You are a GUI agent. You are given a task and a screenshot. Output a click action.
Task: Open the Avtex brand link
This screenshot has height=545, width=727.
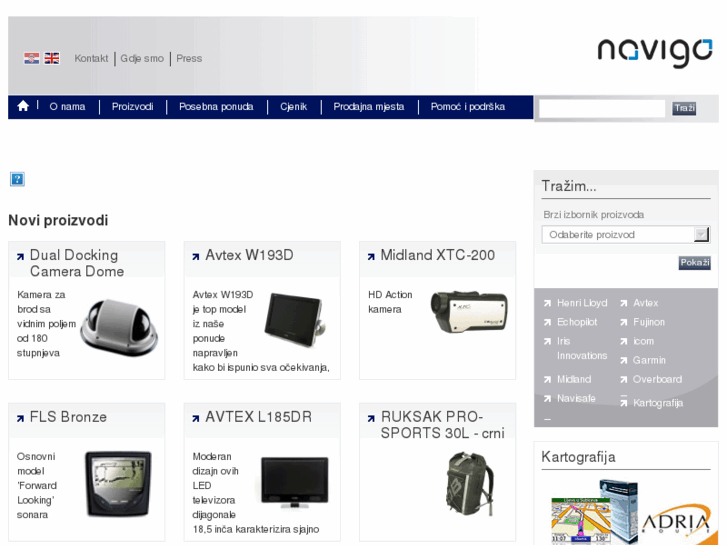(646, 303)
